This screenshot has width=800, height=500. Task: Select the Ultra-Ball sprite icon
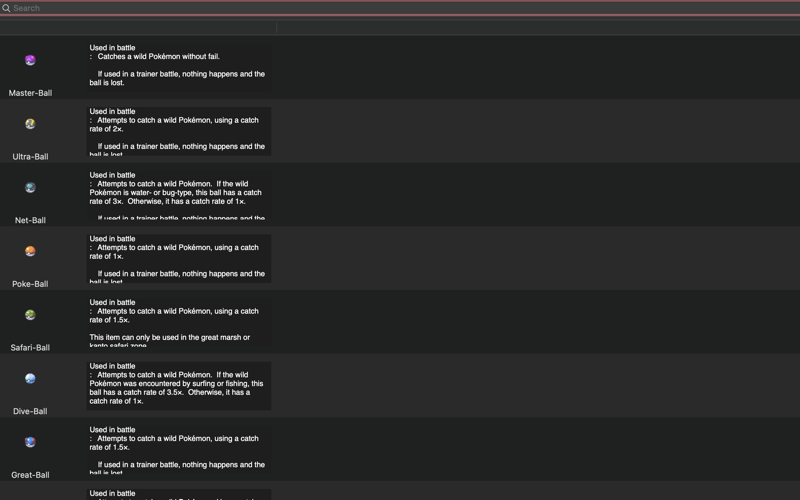[30, 124]
